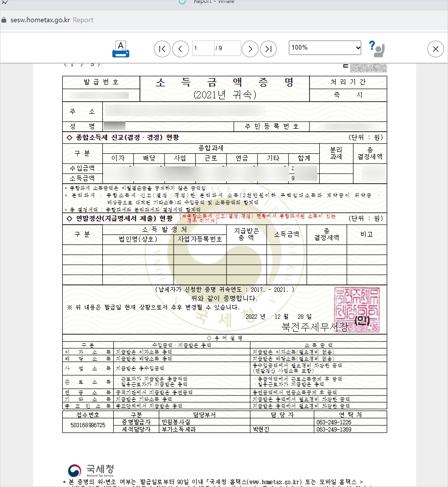Click the phone number 063-249-1226
Viewport: 448px width, 487px height.
[x=334, y=422]
